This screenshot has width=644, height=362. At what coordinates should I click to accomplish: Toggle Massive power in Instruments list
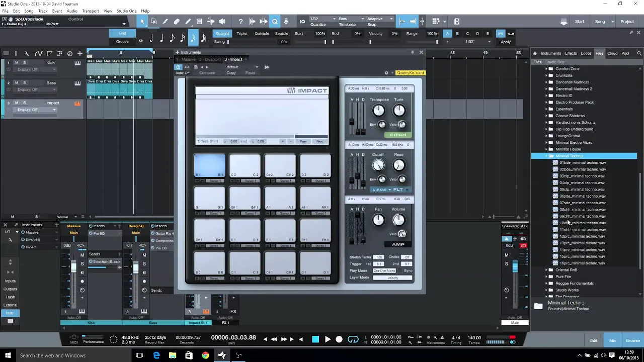click(x=23, y=233)
